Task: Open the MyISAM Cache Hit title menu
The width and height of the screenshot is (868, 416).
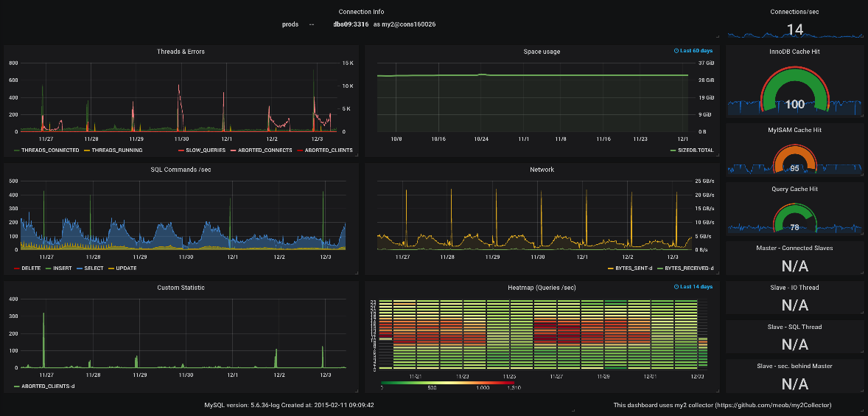Action: click(x=794, y=130)
